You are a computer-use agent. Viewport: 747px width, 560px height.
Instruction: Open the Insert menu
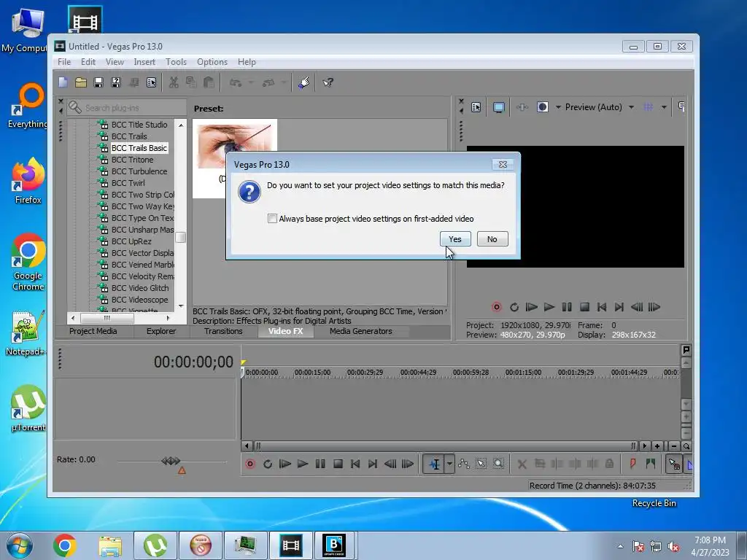tap(144, 62)
